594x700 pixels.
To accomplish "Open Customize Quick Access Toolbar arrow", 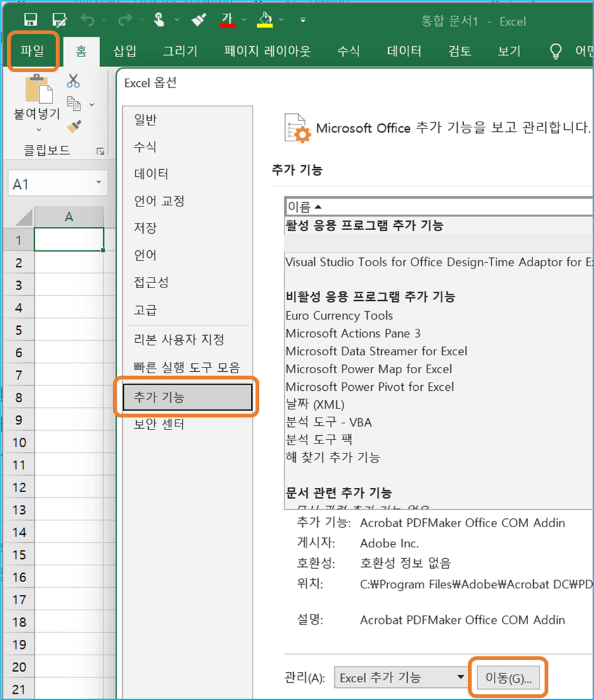I will pos(303,20).
